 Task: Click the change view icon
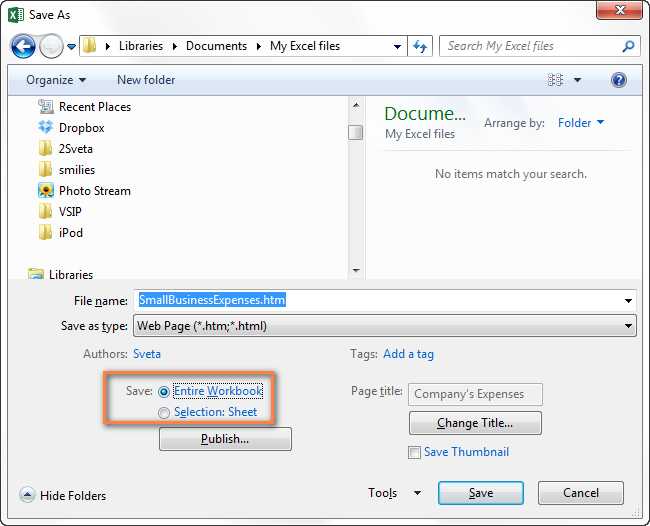[x=555, y=80]
